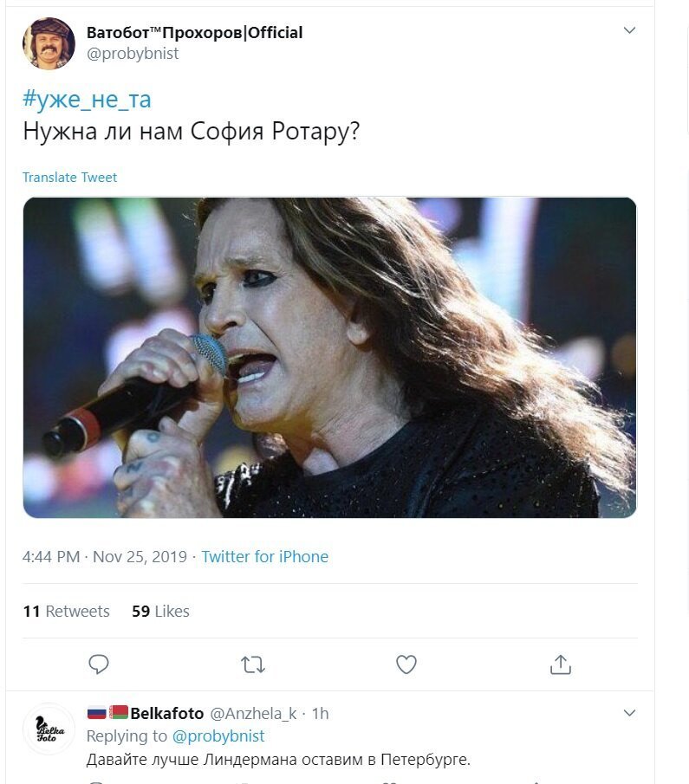
Task: Expand the main tweet options chevron
Action: (x=629, y=30)
